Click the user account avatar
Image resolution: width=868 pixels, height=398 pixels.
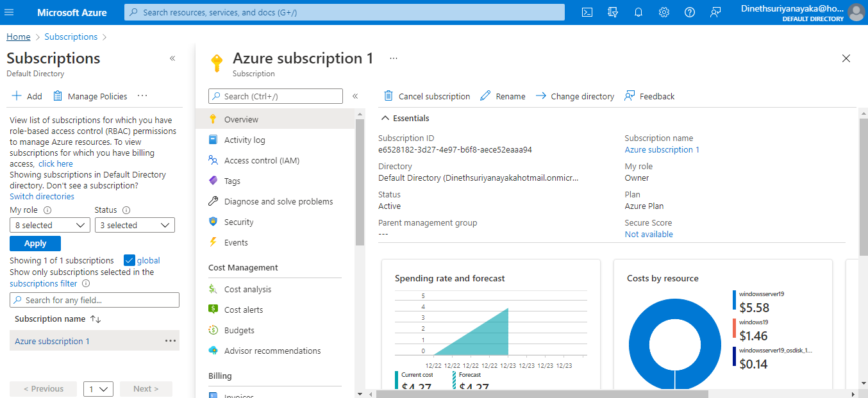(856, 12)
